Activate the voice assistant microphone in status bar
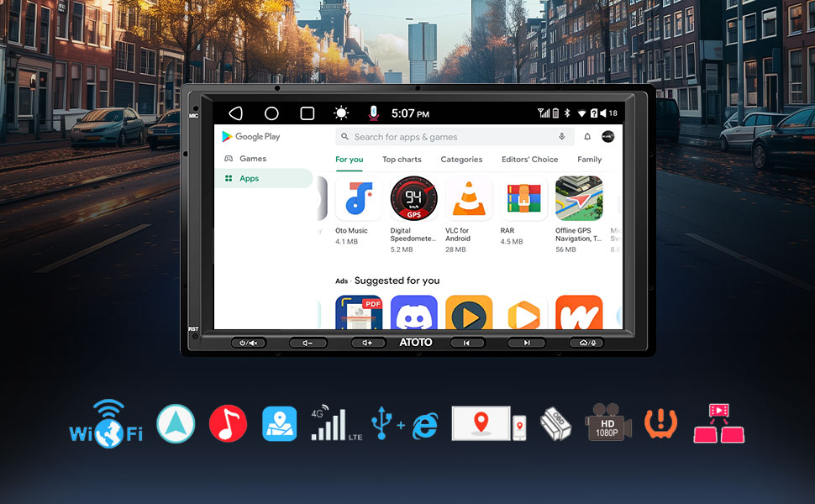This screenshot has height=504, width=815. (x=374, y=113)
